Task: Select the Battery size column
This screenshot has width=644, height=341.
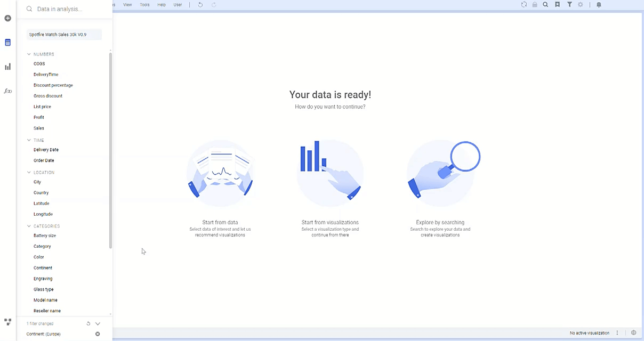Action: tap(45, 236)
